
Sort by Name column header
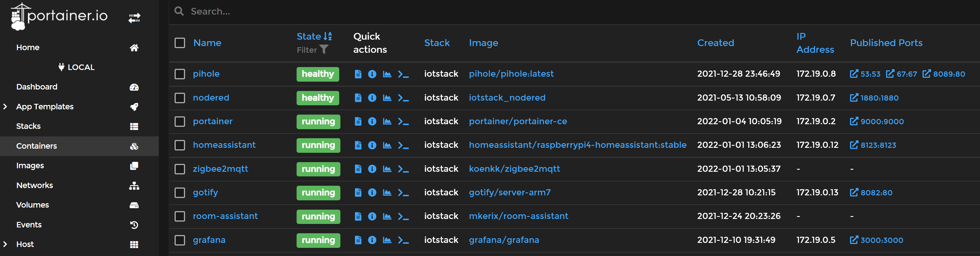(x=207, y=43)
